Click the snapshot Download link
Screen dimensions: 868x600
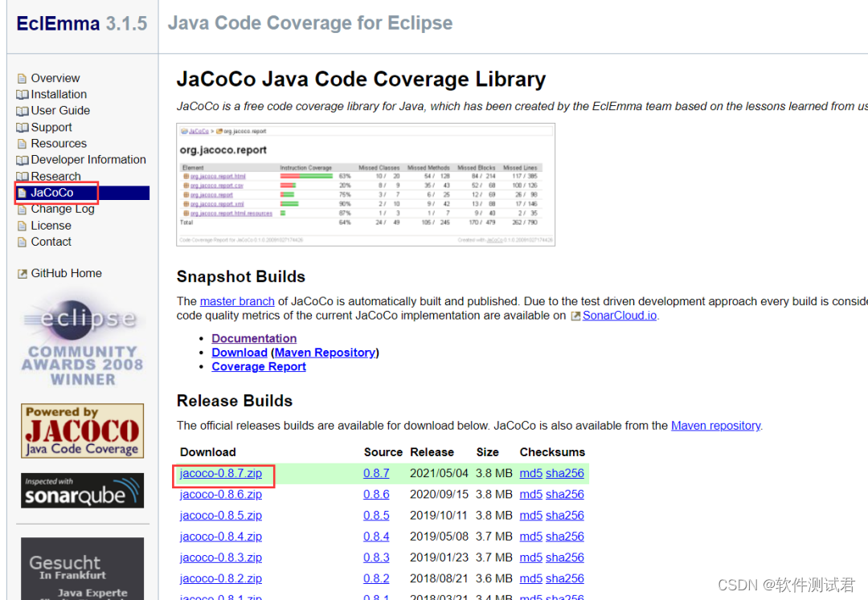coord(240,353)
